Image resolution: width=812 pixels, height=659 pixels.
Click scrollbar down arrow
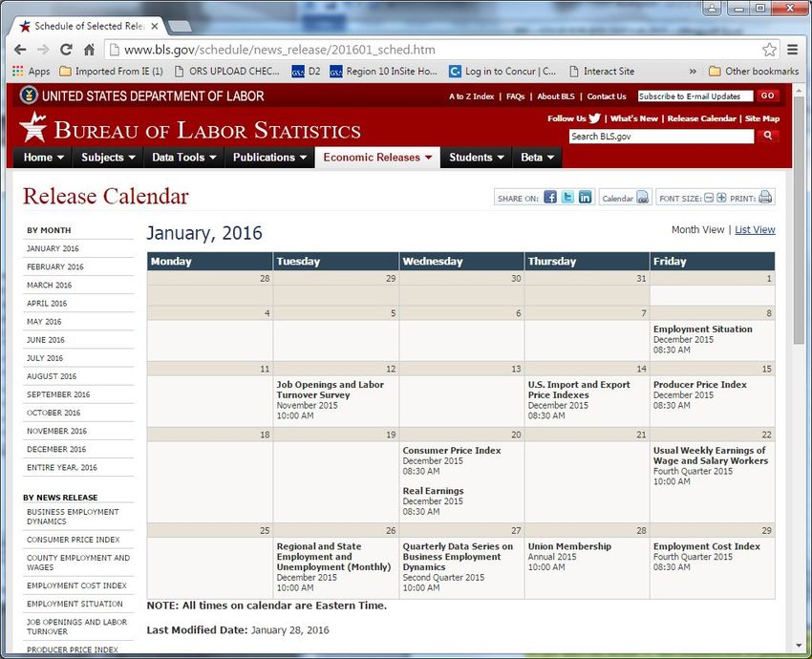799,646
